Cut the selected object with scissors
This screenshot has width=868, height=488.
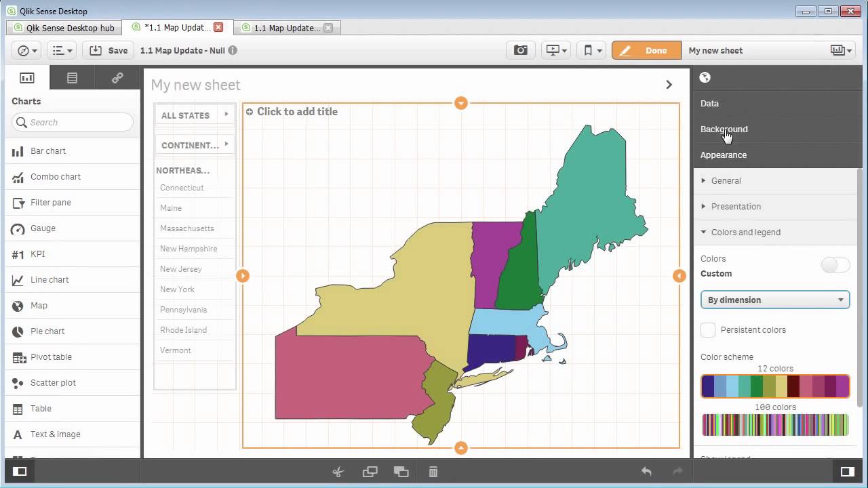point(338,472)
